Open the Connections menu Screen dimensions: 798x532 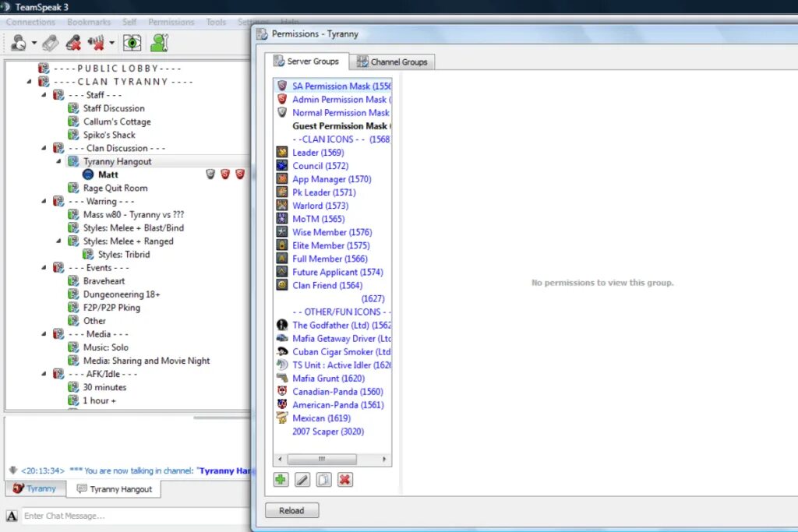[x=30, y=22]
